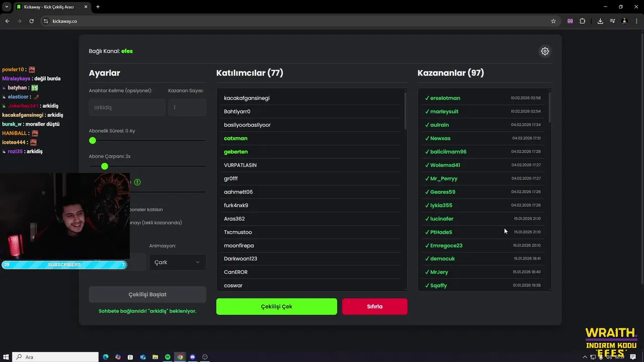Click the Kazananlar list scrollbar

(x=549, y=107)
